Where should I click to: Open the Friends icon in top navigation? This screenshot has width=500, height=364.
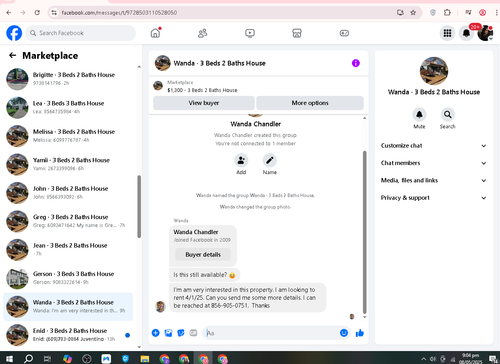[x=202, y=33]
